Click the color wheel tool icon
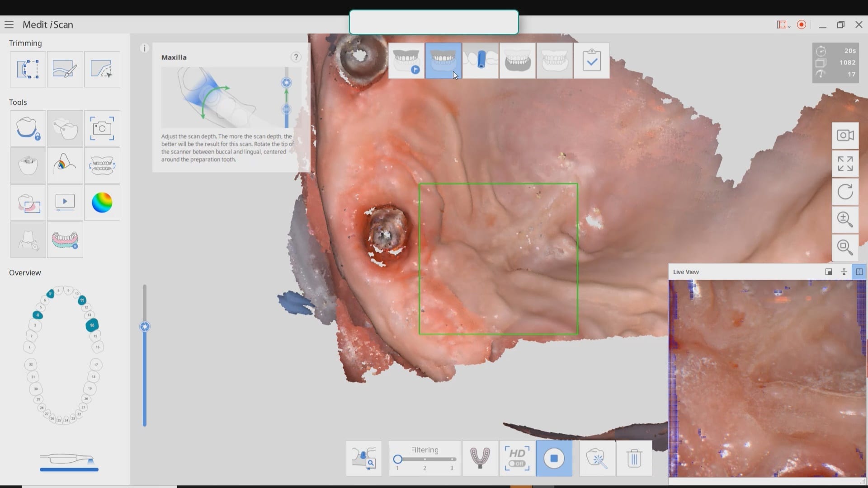The image size is (868, 488). click(x=102, y=202)
